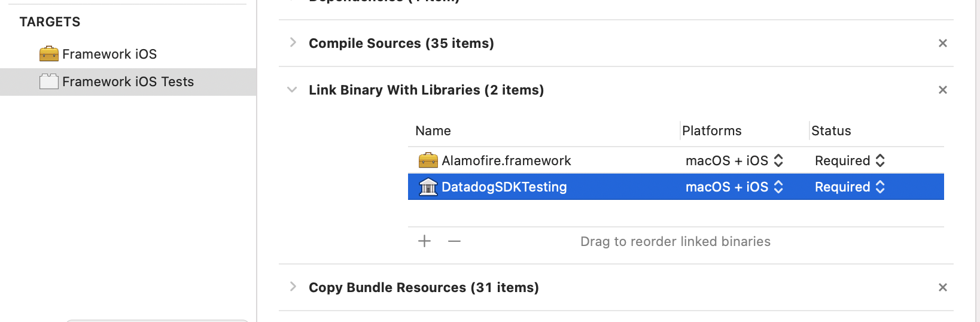Click the Name column header

(x=433, y=130)
